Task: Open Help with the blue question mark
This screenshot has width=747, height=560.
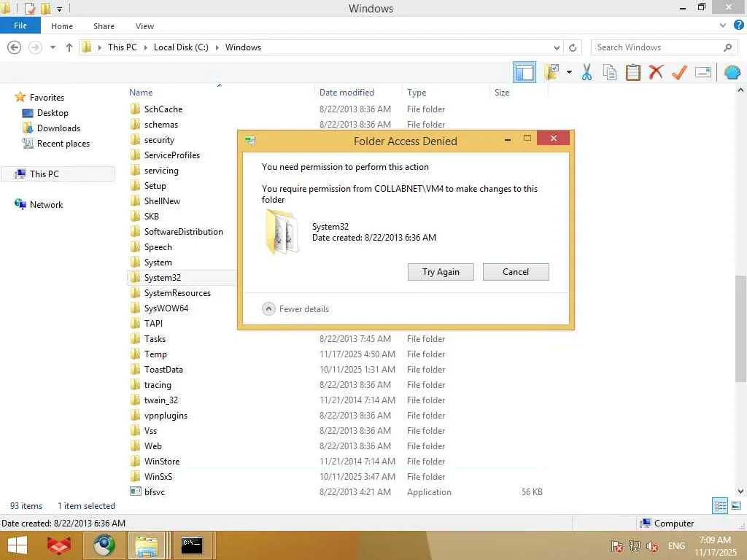Action: (738, 26)
